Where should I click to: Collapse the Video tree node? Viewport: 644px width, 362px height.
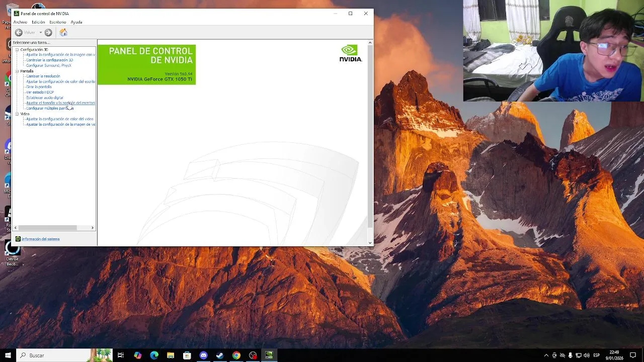(17, 114)
